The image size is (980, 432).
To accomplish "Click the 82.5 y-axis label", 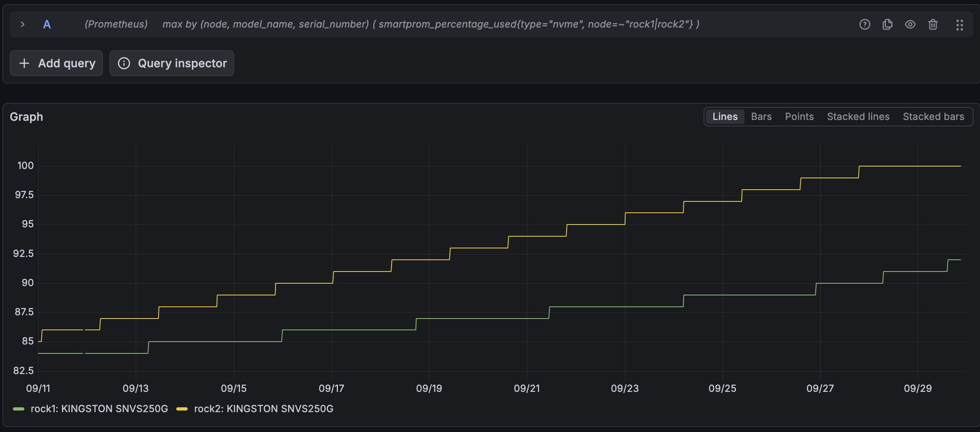I will 24,370.
